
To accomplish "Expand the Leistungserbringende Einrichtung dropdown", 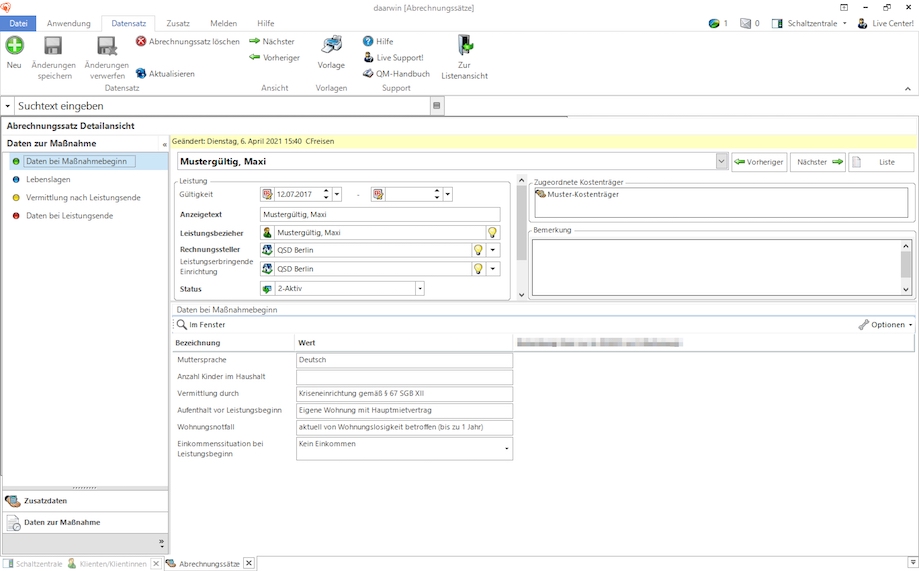I will (493, 269).
